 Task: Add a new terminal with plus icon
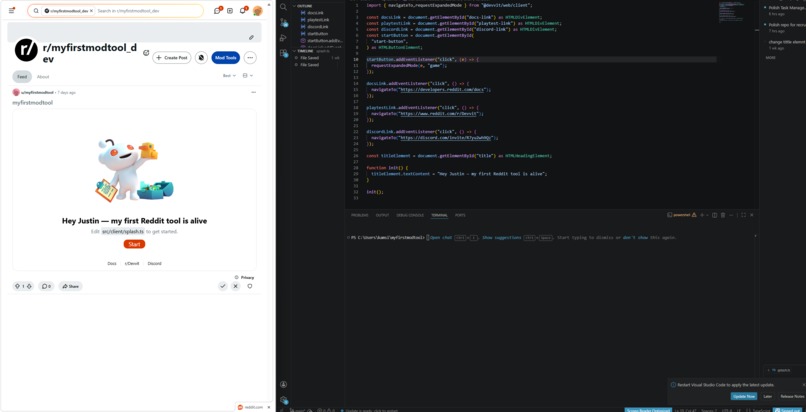[702, 215]
